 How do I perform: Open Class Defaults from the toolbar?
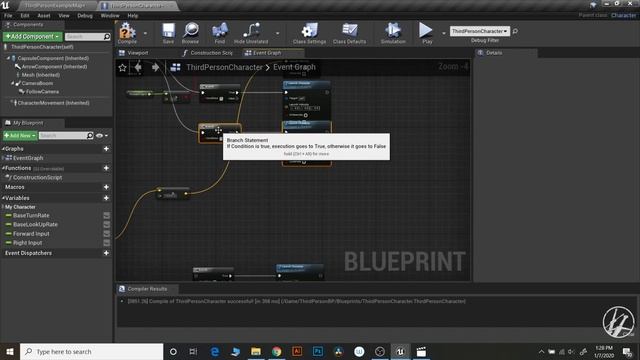349,33
